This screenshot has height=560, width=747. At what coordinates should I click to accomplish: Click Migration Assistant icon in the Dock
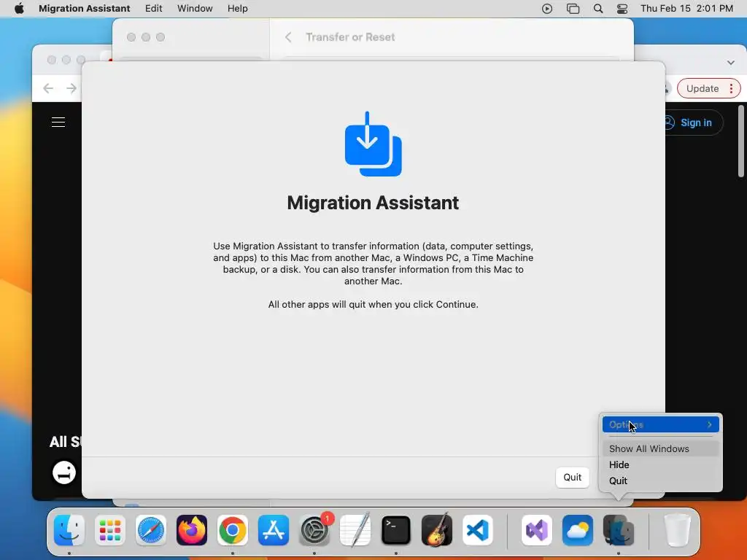click(619, 530)
